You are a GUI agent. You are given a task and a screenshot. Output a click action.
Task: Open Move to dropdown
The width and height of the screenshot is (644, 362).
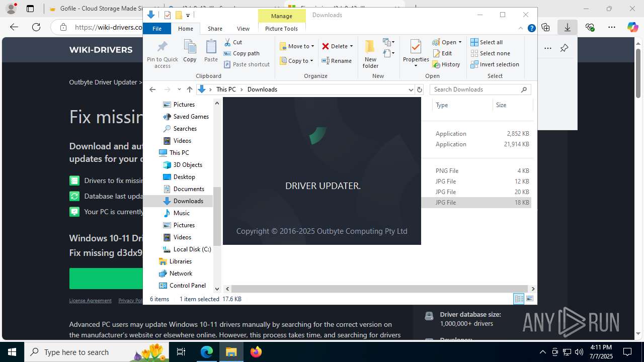(x=297, y=46)
